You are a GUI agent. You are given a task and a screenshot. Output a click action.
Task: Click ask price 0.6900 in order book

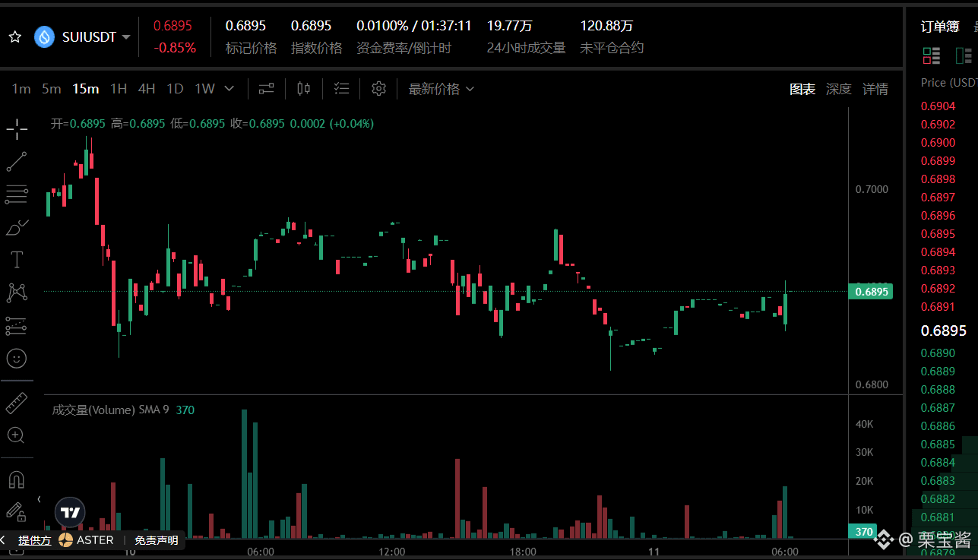coord(938,143)
